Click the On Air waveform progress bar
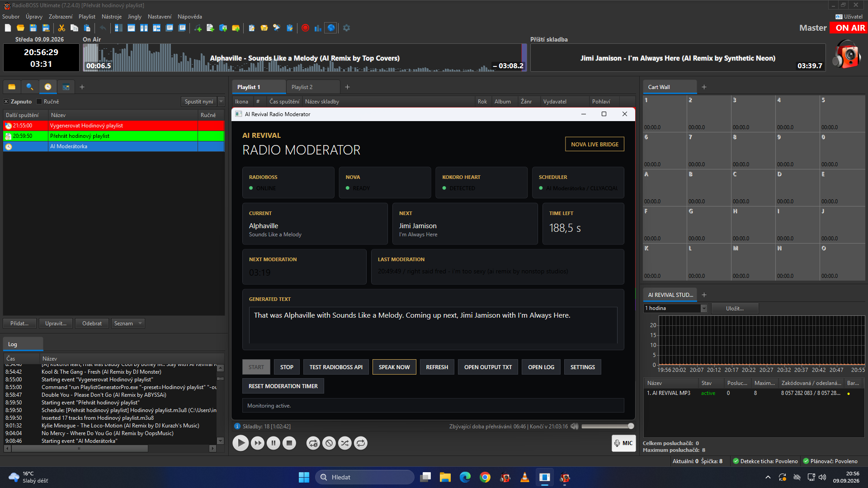Image resolution: width=868 pixels, height=488 pixels. pos(304,58)
